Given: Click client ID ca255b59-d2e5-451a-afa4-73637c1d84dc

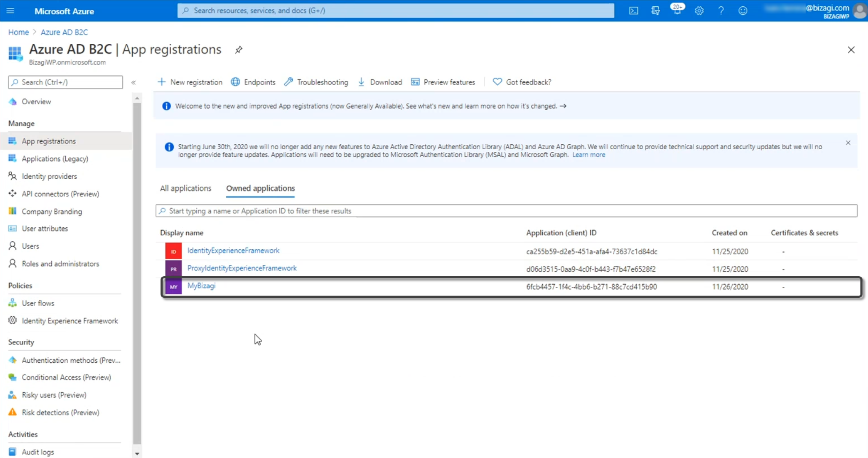Looking at the screenshot, I should pos(592,252).
